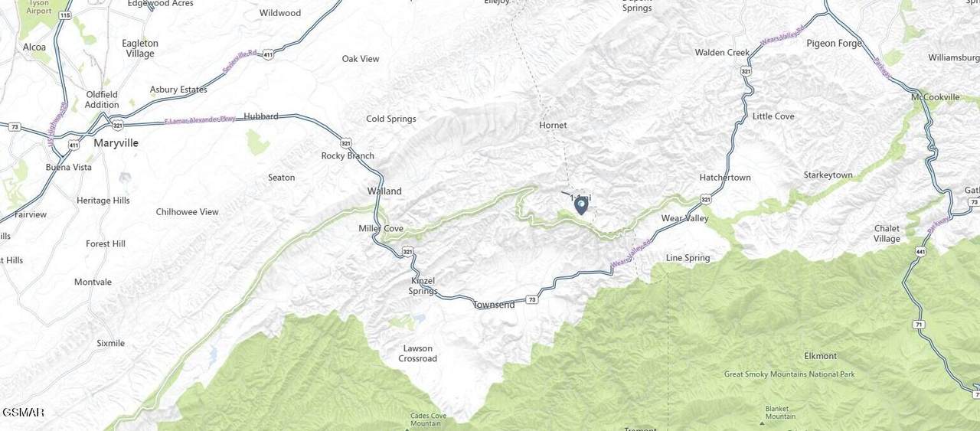Select the Pigeon Forge label

click(834, 43)
